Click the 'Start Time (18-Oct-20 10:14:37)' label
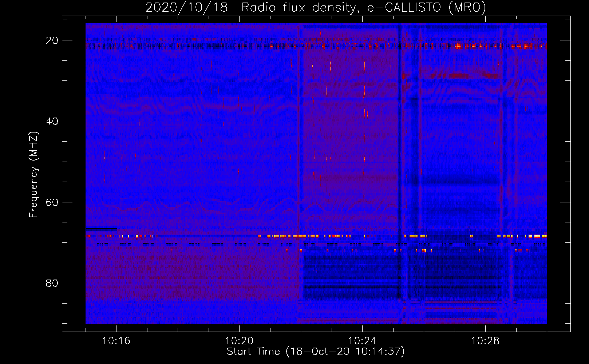 pos(316,351)
